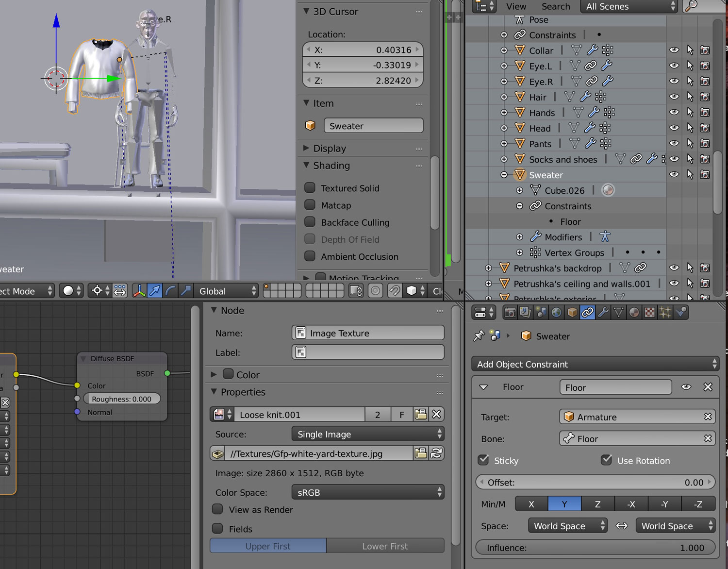Enable the Textured Solid checkbox
728x569 pixels.
[310, 188]
